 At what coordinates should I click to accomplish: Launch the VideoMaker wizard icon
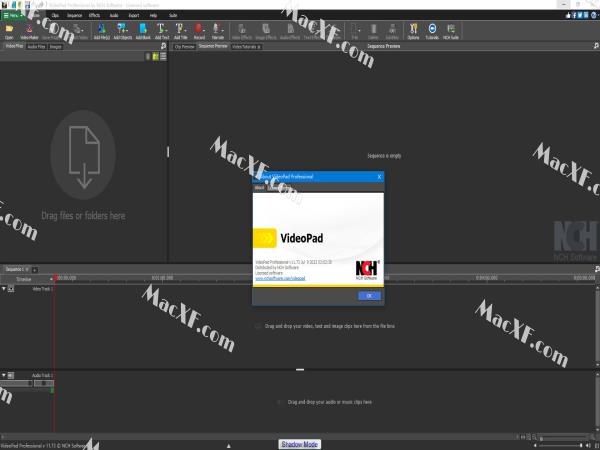click(29, 31)
